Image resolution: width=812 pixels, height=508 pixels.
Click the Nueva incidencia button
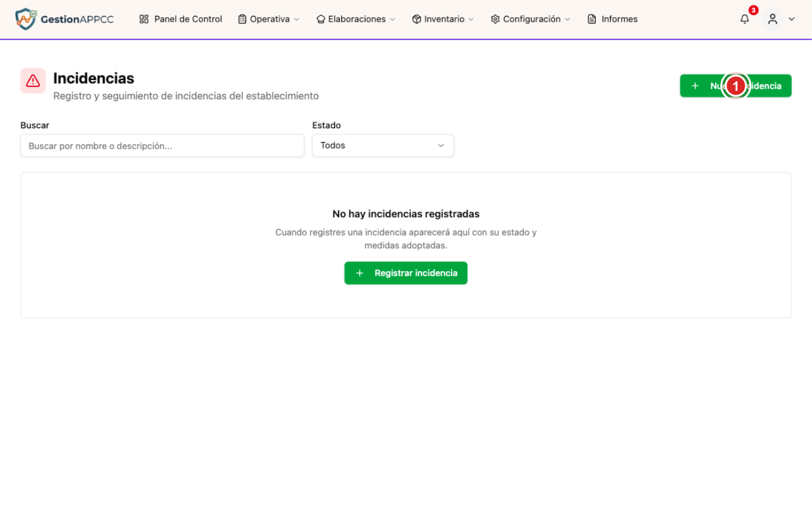point(736,86)
